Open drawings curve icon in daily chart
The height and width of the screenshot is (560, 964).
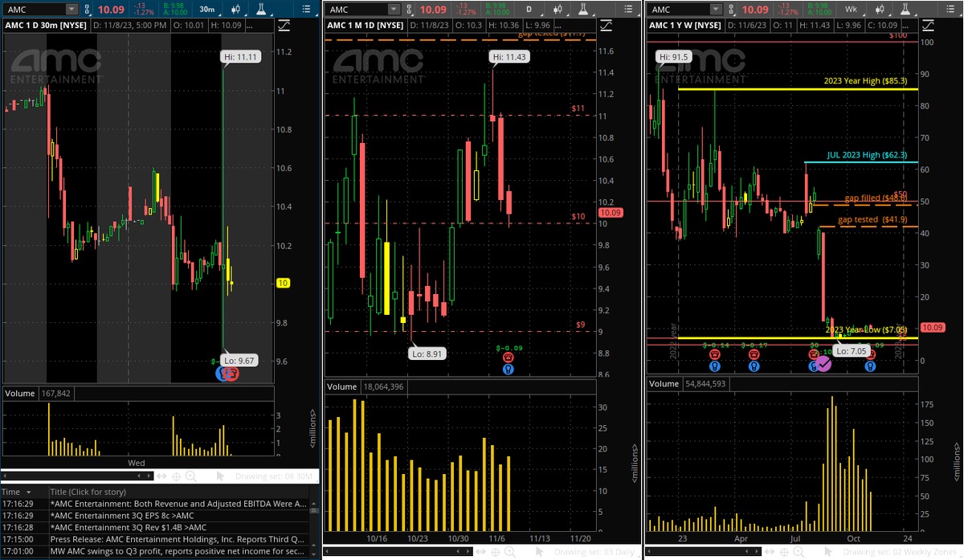(606, 26)
